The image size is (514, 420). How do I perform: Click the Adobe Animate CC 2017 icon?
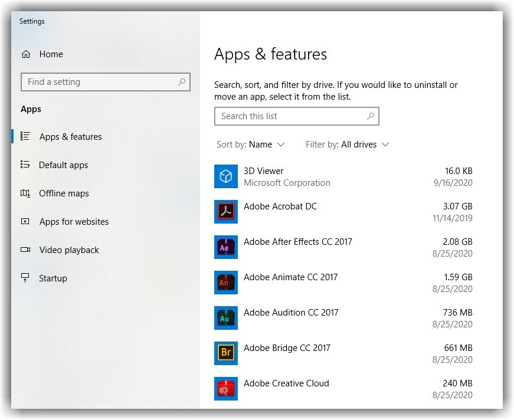coord(226,283)
